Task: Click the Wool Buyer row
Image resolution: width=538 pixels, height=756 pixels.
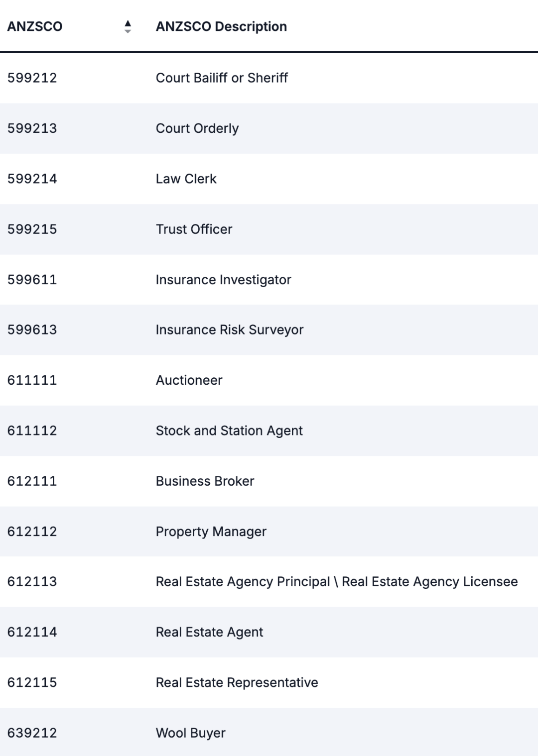Action: click(x=269, y=733)
